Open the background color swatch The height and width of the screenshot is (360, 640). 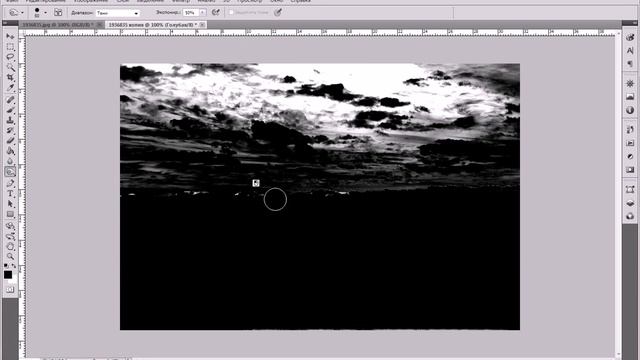tap(13, 281)
